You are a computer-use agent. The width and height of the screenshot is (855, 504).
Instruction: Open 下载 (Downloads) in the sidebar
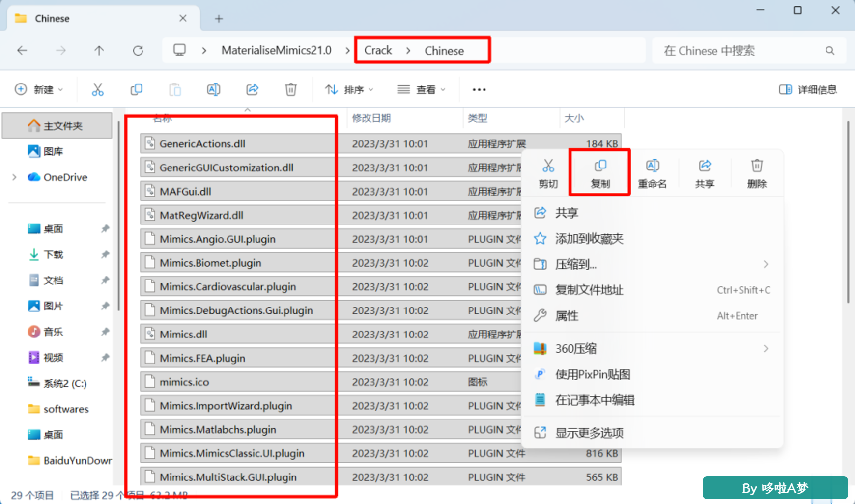[x=53, y=254]
